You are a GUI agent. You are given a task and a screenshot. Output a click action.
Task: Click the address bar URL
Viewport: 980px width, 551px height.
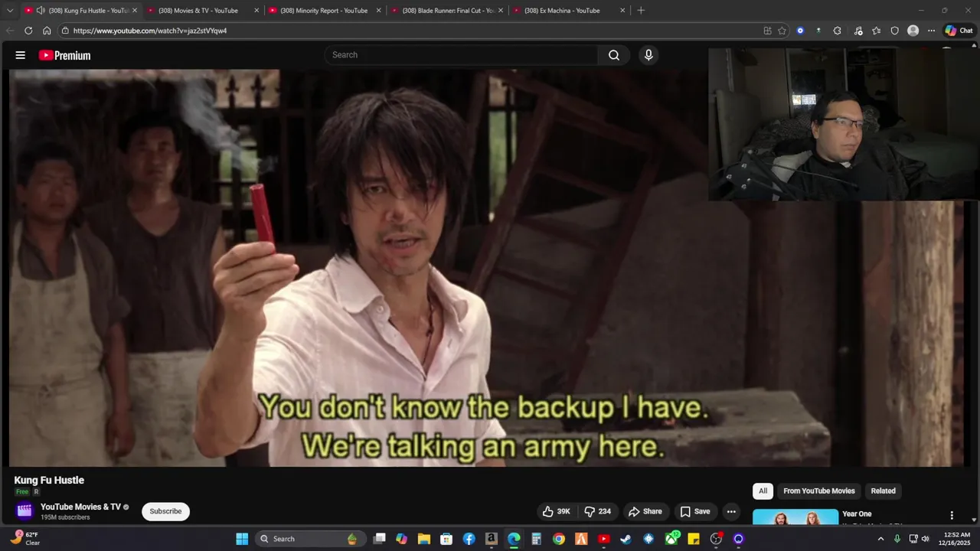tap(150, 31)
